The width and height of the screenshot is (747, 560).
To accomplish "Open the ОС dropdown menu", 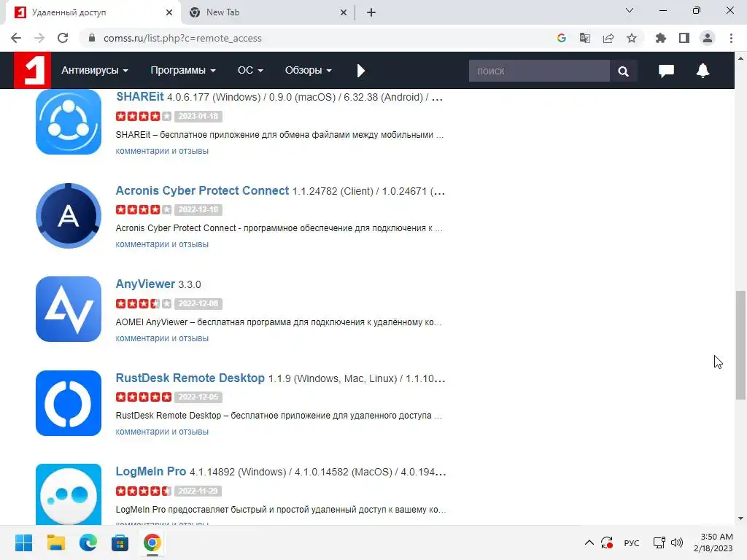I will pos(250,70).
